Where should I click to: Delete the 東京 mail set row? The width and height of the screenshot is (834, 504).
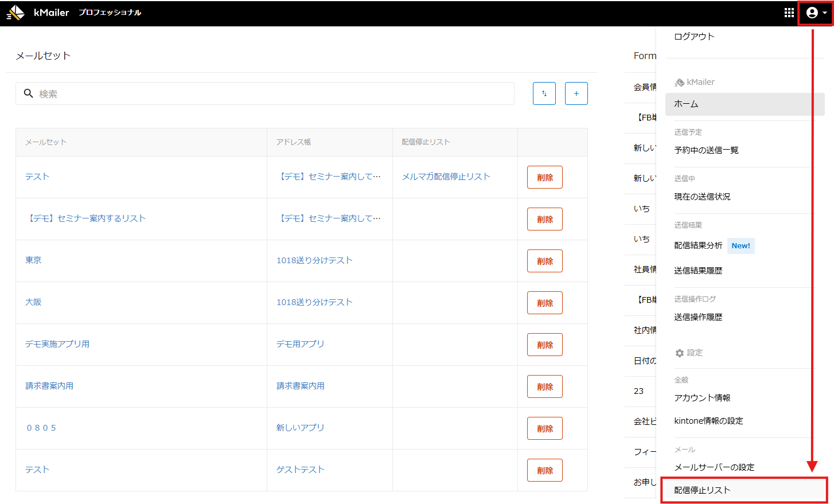point(544,261)
